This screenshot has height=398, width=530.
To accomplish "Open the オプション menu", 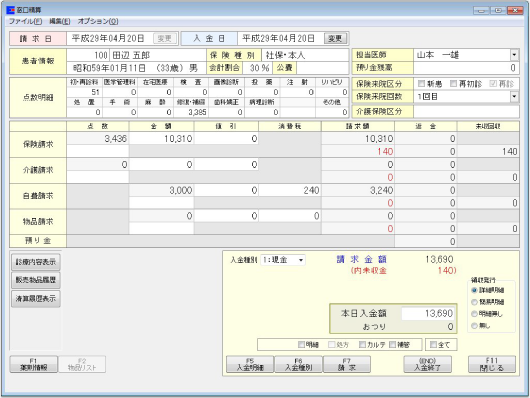I will (98, 21).
